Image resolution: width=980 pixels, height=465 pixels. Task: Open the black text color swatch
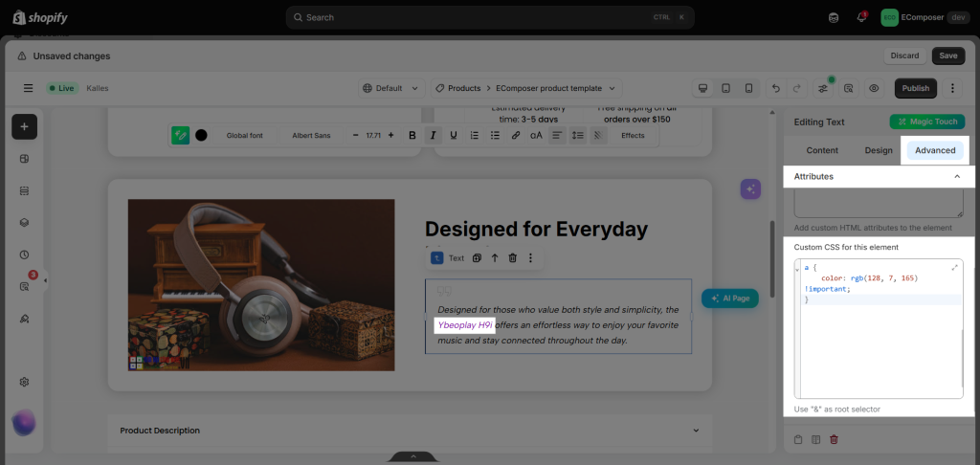(x=201, y=135)
